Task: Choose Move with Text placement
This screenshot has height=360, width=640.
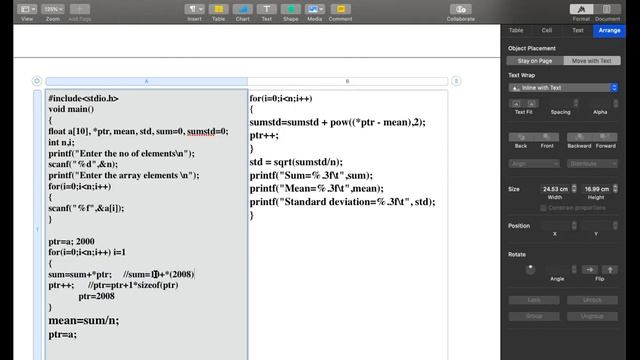Action: [x=592, y=61]
